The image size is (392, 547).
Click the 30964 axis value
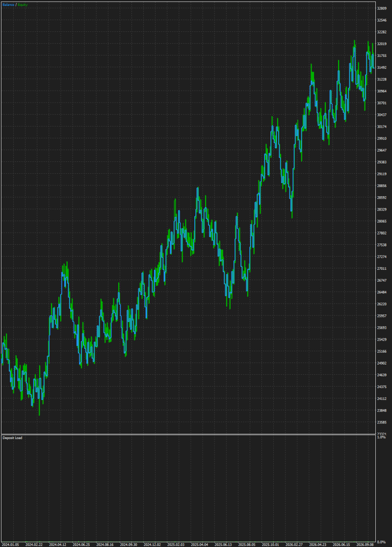(x=382, y=91)
